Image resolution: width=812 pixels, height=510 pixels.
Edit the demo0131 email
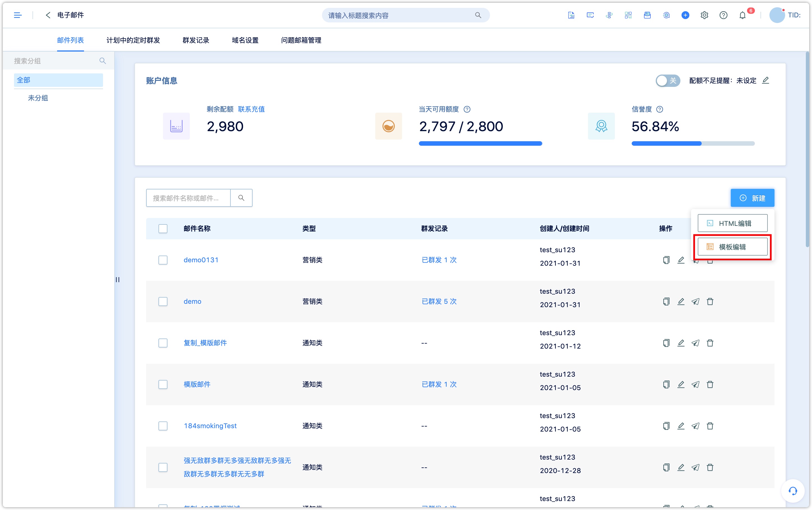(x=681, y=260)
